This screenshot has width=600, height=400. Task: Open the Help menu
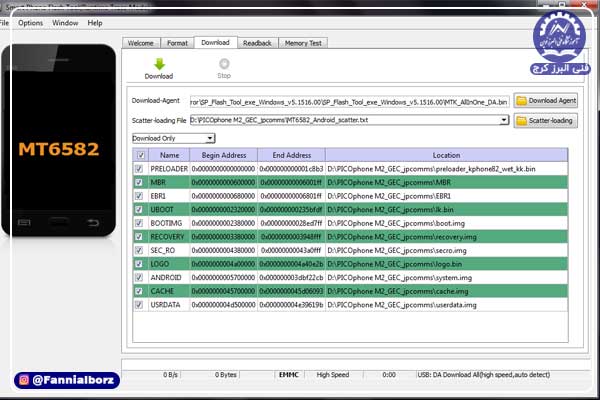pos(95,23)
